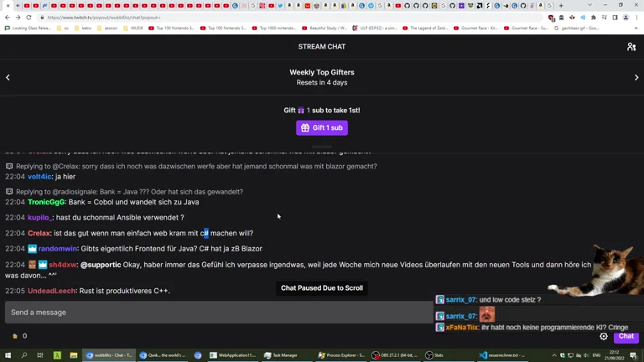Open Windows Start menu
This screenshot has height=362, width=644.
pyautogui.click(x=8, y=355)
